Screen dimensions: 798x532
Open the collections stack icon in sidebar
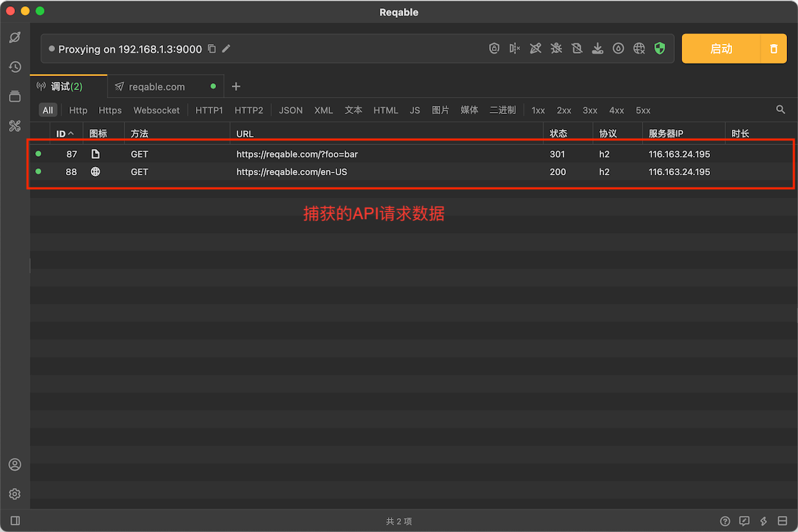coord(14,96)
